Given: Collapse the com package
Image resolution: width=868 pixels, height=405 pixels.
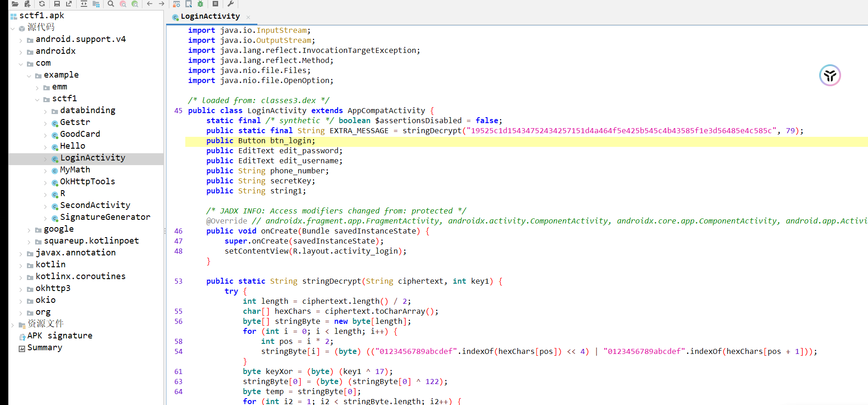Looking at the screenshot, I should click(21, 64).
